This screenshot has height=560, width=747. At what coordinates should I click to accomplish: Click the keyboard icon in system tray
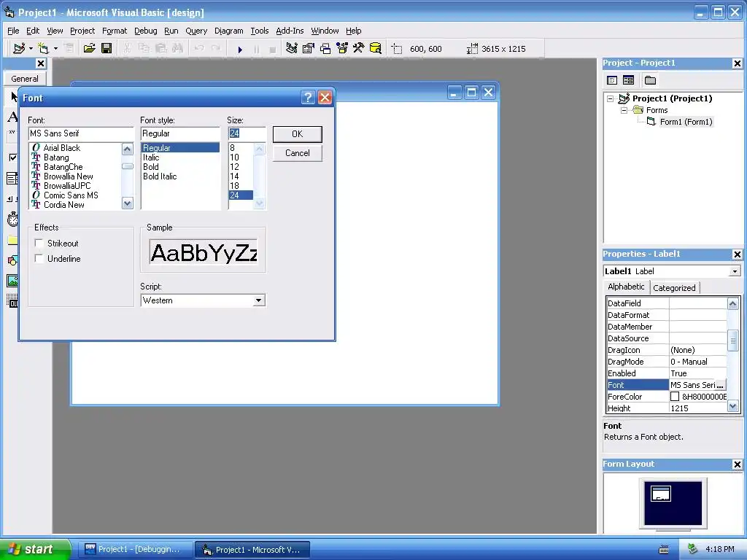coord(664,550)
